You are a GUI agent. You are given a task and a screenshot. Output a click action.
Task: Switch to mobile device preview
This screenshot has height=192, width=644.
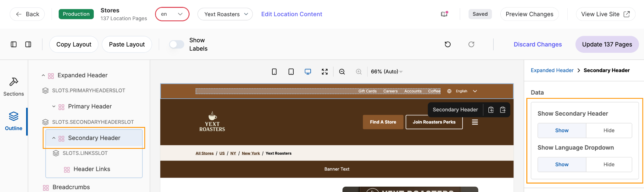(x=274, y=72)
